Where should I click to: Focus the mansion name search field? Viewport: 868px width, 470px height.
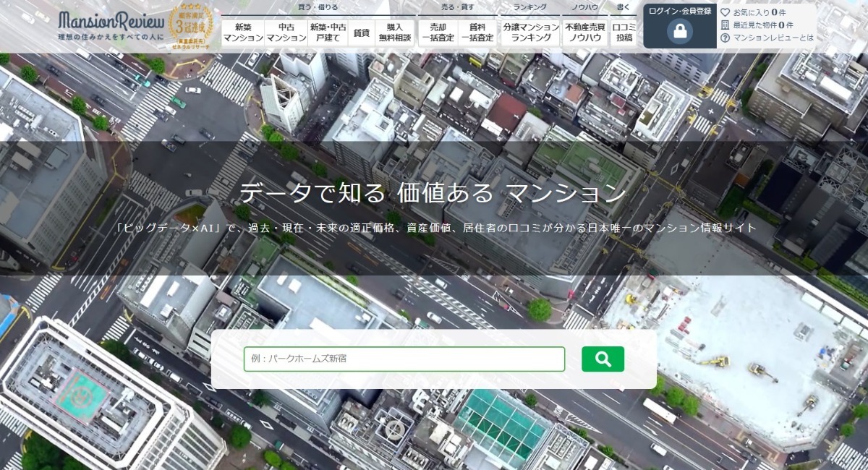tap(404, 359)
